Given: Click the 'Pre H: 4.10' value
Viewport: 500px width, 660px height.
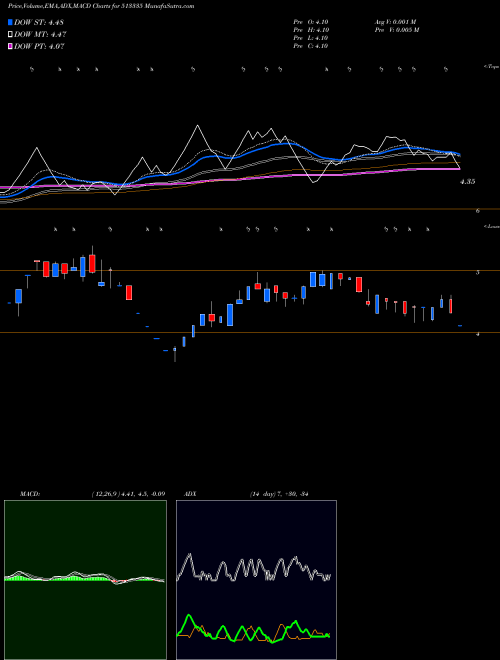Looking at the screenshot, I should point(311,30).
